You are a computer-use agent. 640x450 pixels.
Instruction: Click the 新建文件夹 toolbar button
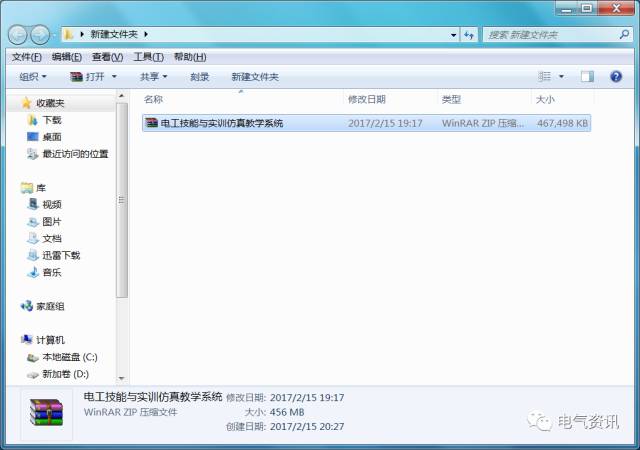pyautogui.click(x=255, y=76)
